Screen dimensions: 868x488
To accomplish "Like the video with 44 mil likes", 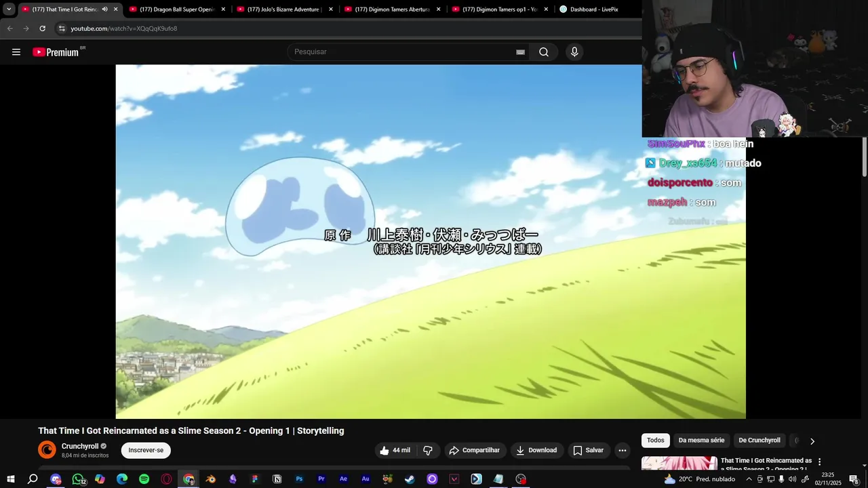I will tap(395, 450).
